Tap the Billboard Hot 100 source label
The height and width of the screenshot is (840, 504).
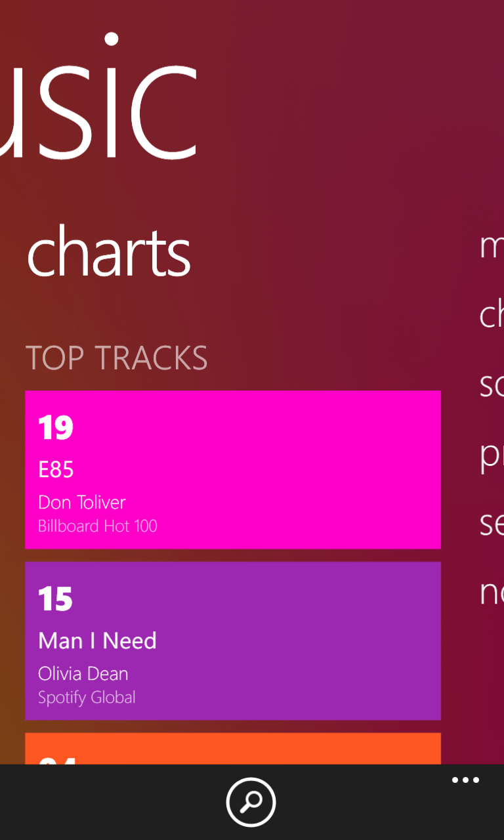[x=98, y=526]
